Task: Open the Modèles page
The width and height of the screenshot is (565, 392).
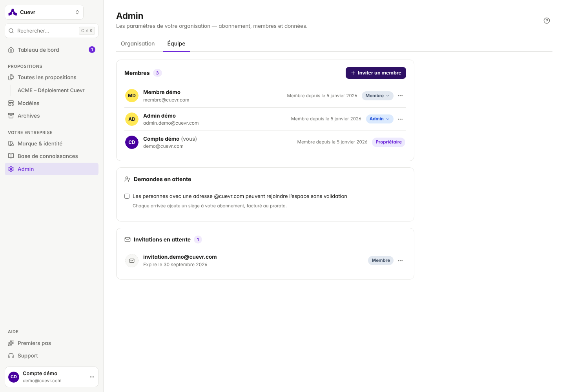Action: [51, 103]
